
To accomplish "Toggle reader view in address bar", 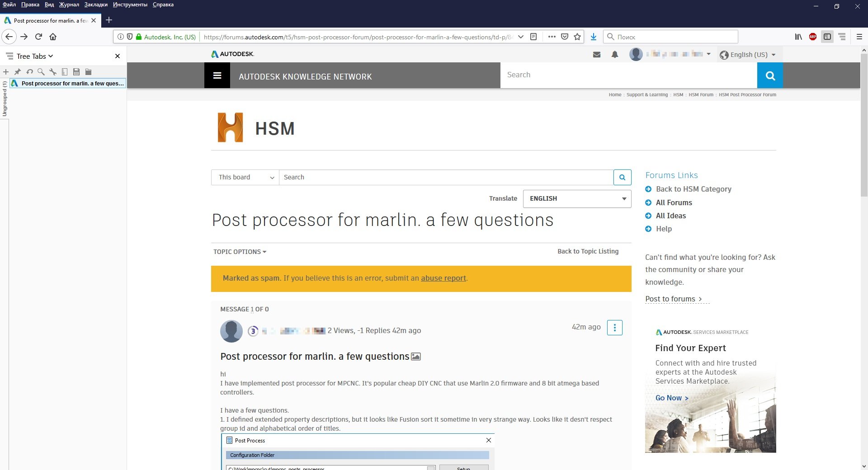I will [x=533, y=37].
